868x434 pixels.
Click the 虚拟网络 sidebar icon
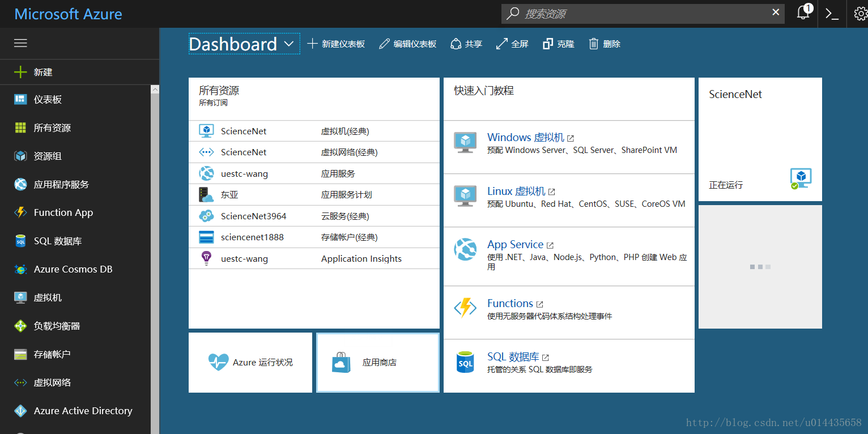[x=20, y=383]
